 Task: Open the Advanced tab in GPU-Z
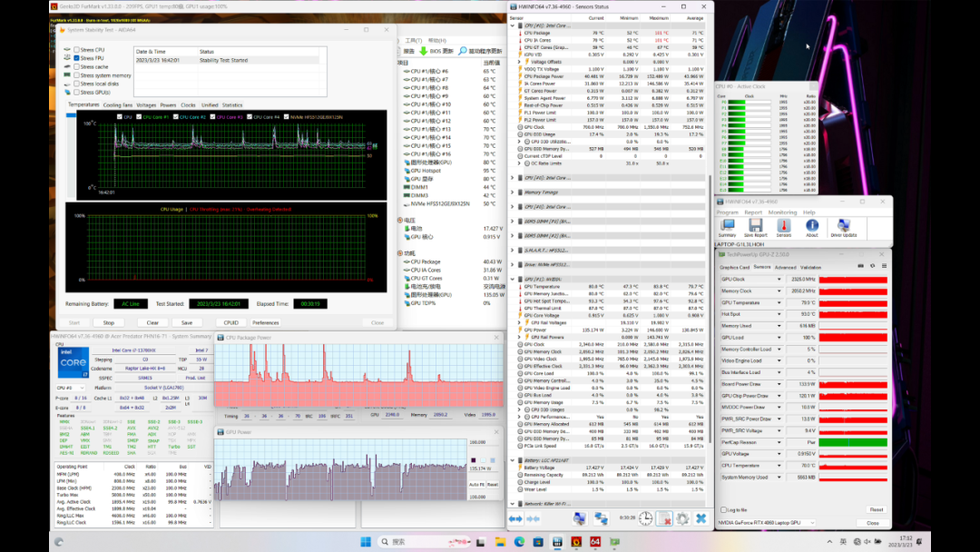(x=785, y=267)
